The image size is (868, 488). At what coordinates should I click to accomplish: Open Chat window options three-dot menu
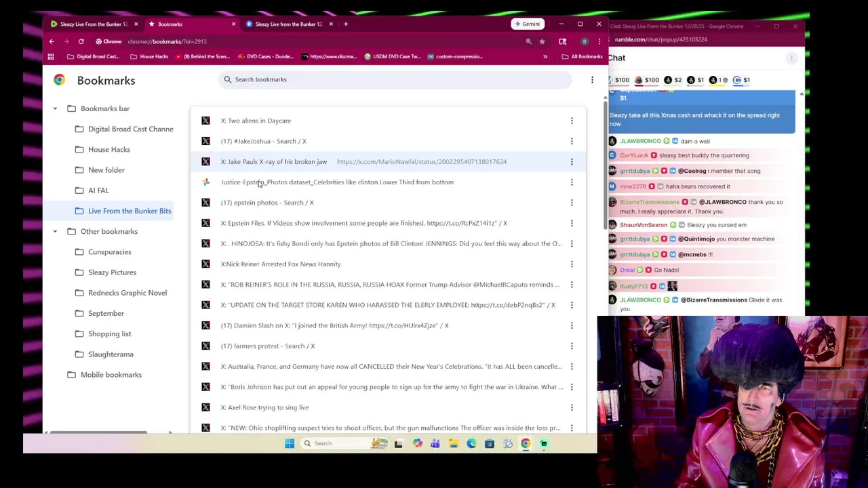[791, 58]
